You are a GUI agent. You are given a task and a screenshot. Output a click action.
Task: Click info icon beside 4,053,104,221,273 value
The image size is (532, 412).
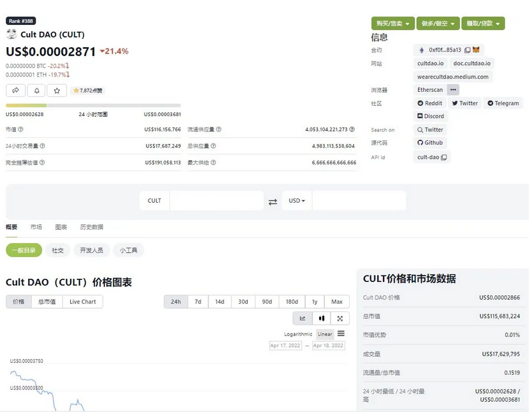352,129
